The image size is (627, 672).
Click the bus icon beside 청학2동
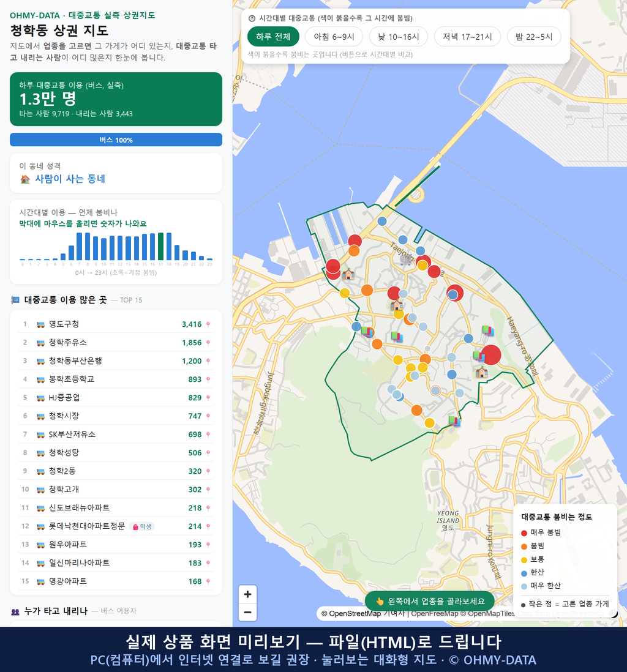click(x=41, y=471)
